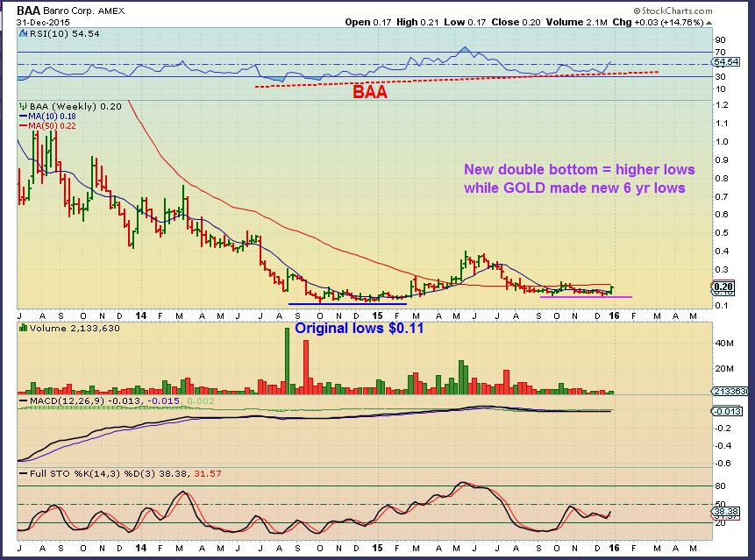Click the MACD(12,26,9) panel label
Screen dimensions: 755x560
pos(67,401)
